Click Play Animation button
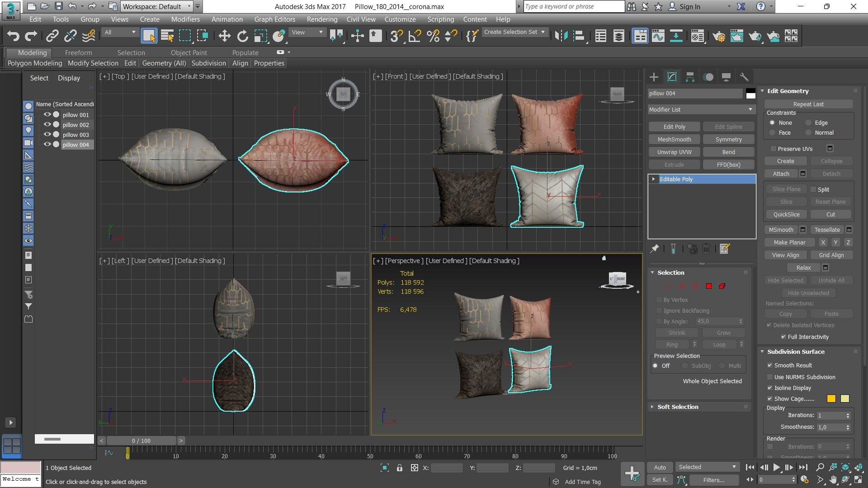Viewport: 868px width, 488px height. (x=776, y=467)
